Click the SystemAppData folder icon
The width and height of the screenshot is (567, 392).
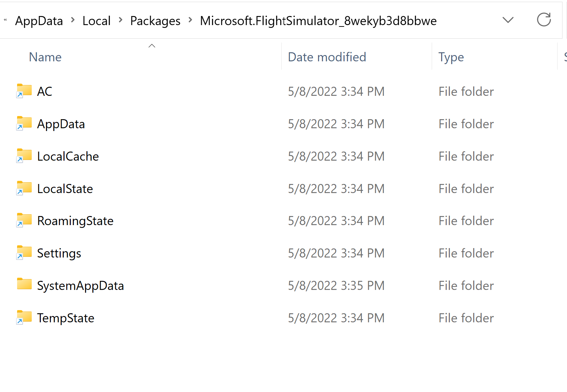coord(24,285)
